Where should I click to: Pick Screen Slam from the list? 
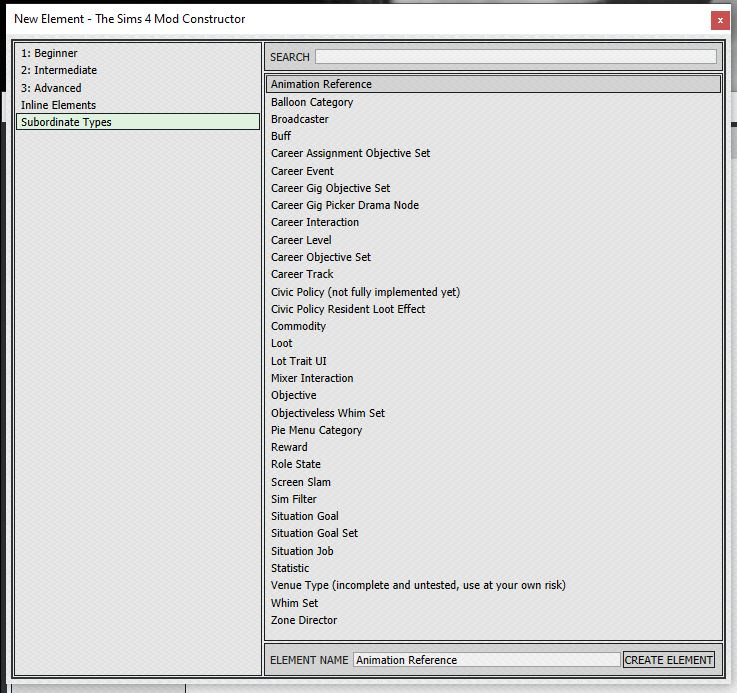click(300, 482)
